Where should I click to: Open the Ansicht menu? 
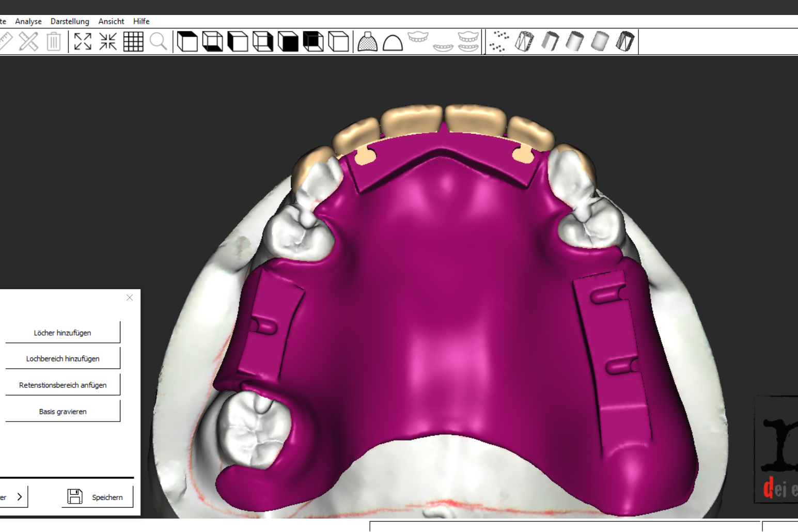click(x=111, y=21)
